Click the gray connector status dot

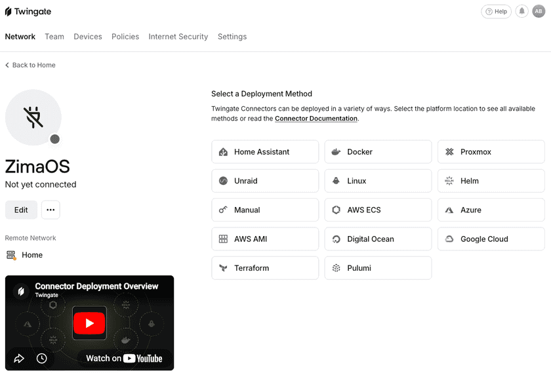[x=55, y=139]
